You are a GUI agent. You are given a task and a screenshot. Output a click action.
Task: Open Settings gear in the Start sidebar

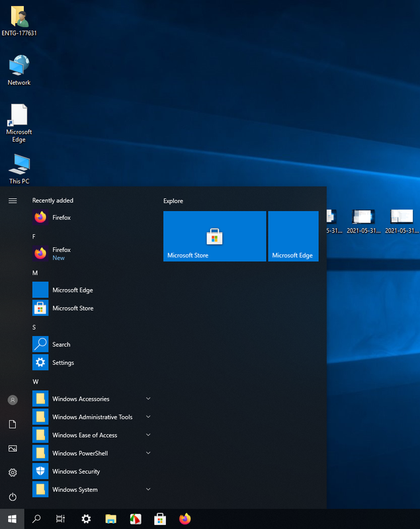(x=13, y=473)
